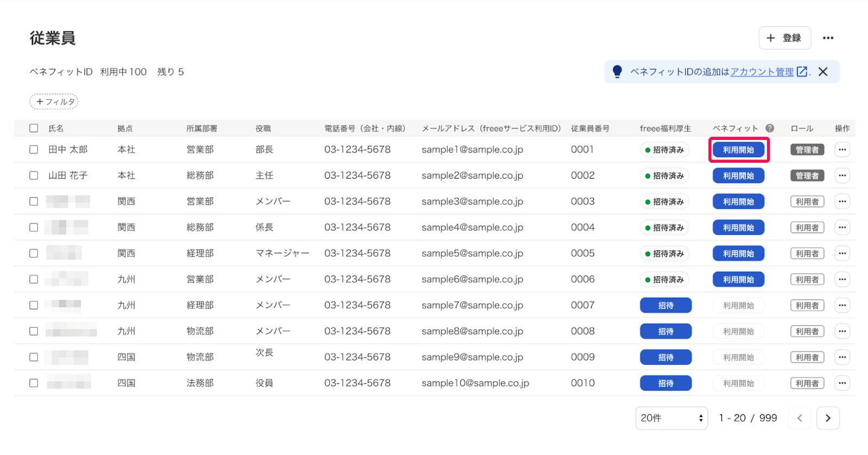The width and height of the screenshot is (868, 455).
Task: Click 利用開始 for employee 0006
Action: 738,280
